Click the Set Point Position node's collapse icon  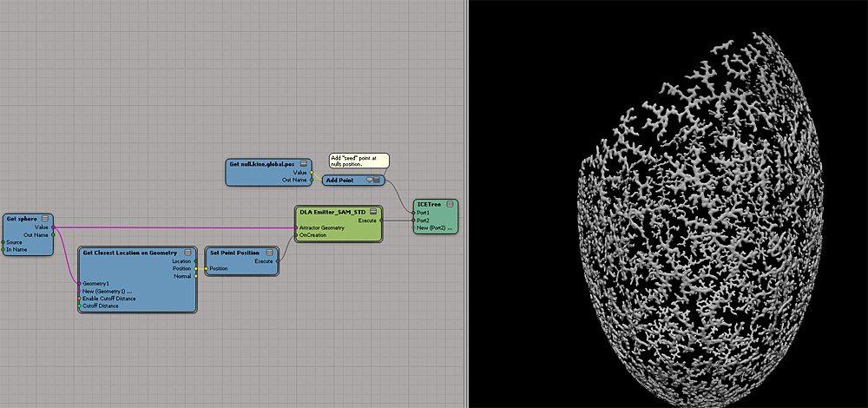pyautogui.click(x=270, y=253)
